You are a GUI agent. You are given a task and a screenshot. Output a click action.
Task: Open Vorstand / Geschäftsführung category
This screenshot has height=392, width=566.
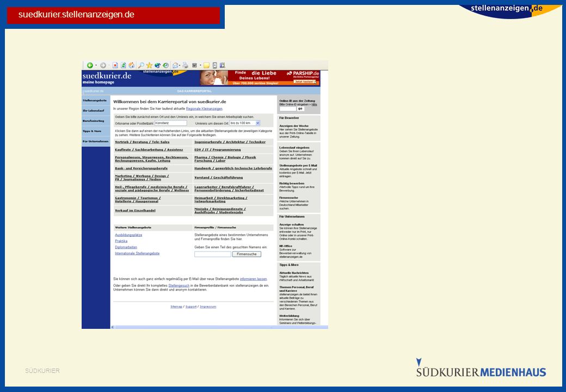[219, 177]
